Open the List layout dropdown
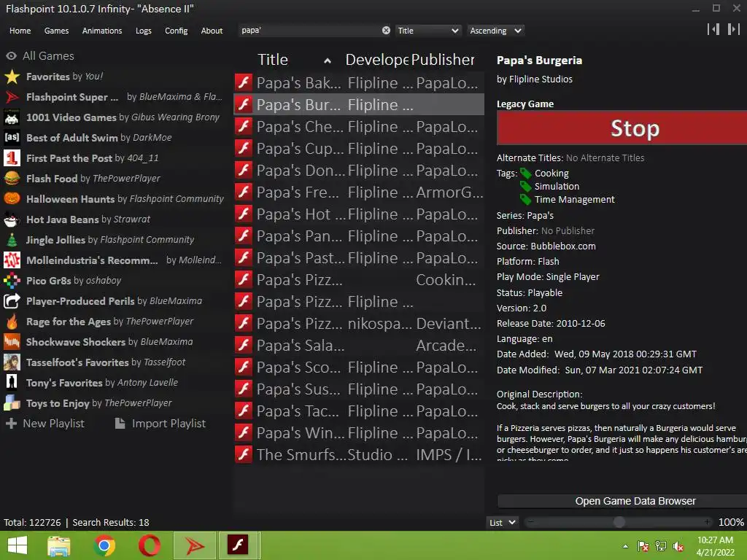The height and width of the screenshot is (560, 747). coord(503,522)
